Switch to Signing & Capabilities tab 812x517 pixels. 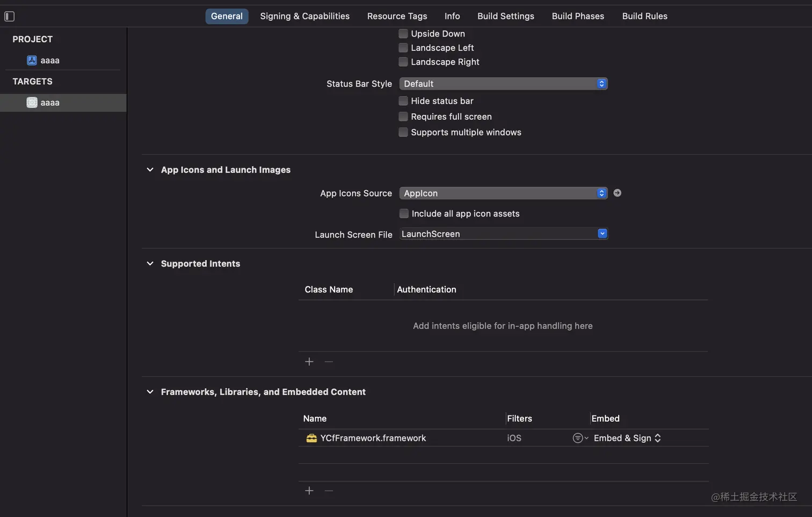click(x=305, y=16)
